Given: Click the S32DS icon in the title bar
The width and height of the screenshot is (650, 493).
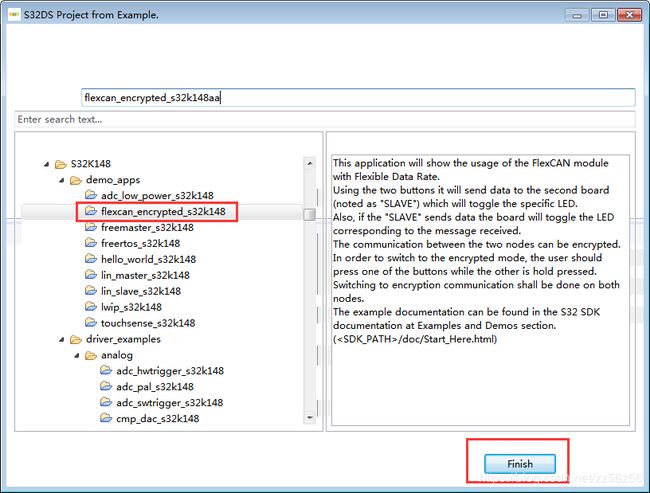Looking at the screenshot, I should pyautogui.click(x=14, y=15).
